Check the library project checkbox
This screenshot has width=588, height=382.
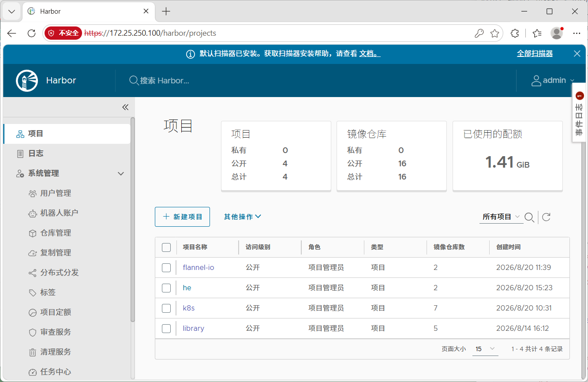click(166, 328)
